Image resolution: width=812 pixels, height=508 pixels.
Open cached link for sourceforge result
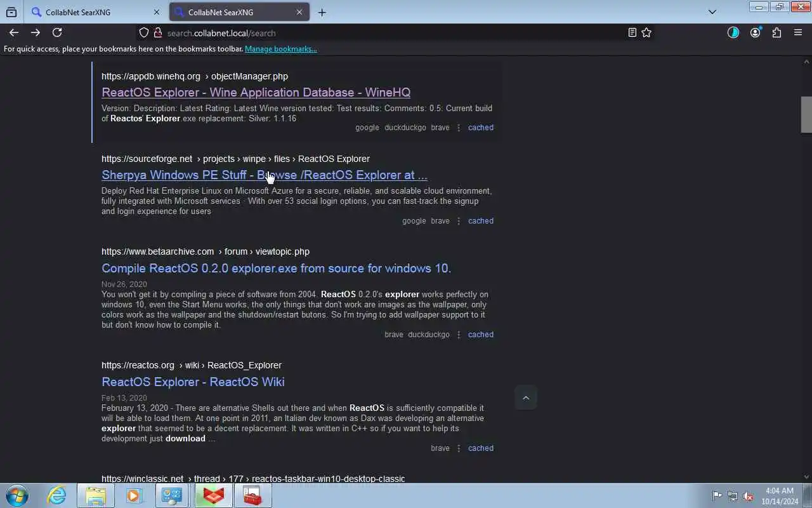point(480,221)
